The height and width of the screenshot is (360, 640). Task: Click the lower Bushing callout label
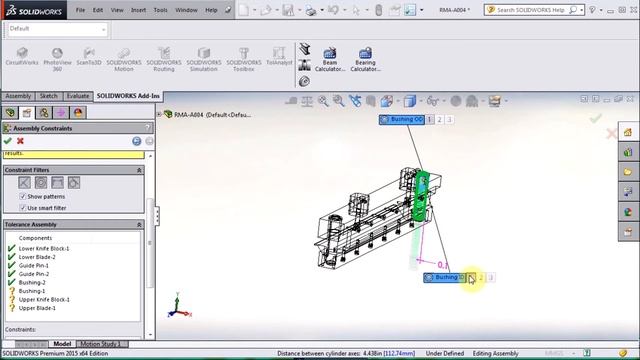[x=445, y=278]
